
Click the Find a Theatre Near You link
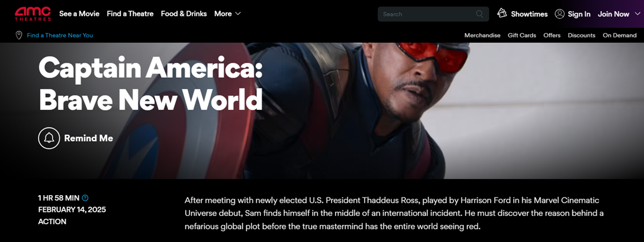click(60, 36)
